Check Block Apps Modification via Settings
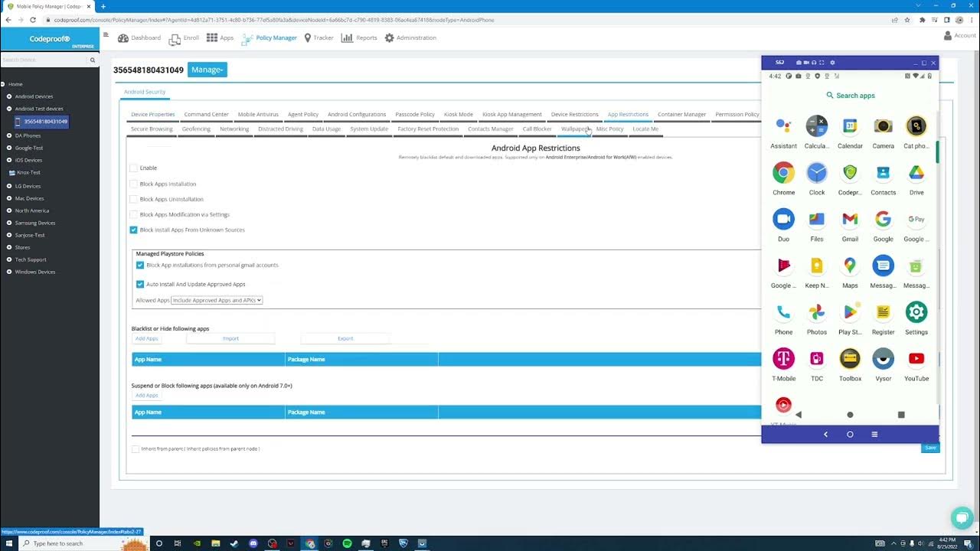Image resolution: width=980 pixels, height=551 pixels. [x=133, y=214]
